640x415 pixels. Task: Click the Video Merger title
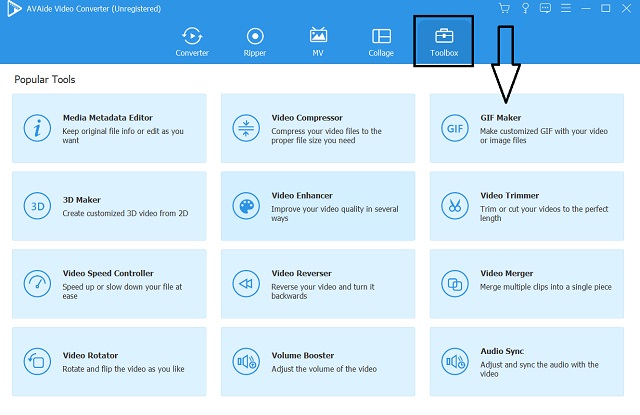pyautogui.click(x=507, y=273)
